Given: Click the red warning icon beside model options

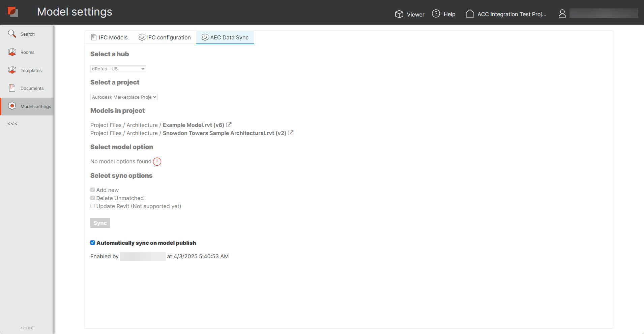Looking at the screenshot, I should (x=157, y=162).
